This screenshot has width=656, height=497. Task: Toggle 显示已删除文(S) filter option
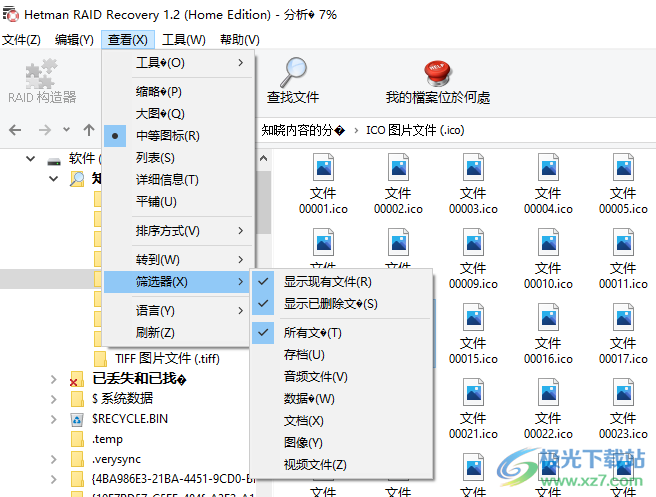tap(342, 304)
